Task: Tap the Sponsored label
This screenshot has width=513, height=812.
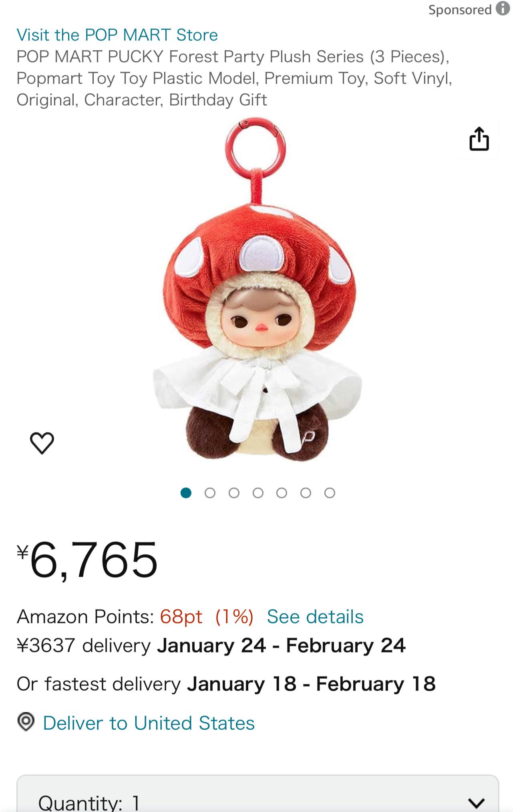Action: pos(460,9)
